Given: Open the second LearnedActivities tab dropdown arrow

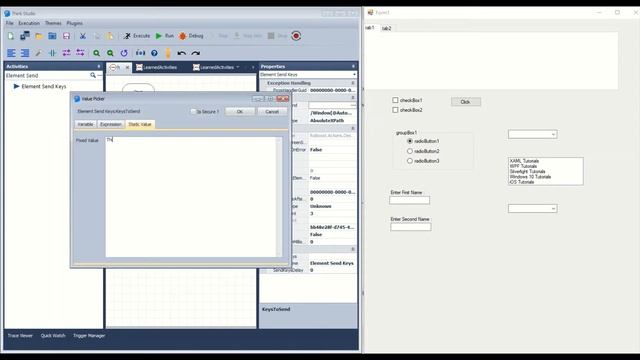Looking at the screenshot, I should click(238, 67).
